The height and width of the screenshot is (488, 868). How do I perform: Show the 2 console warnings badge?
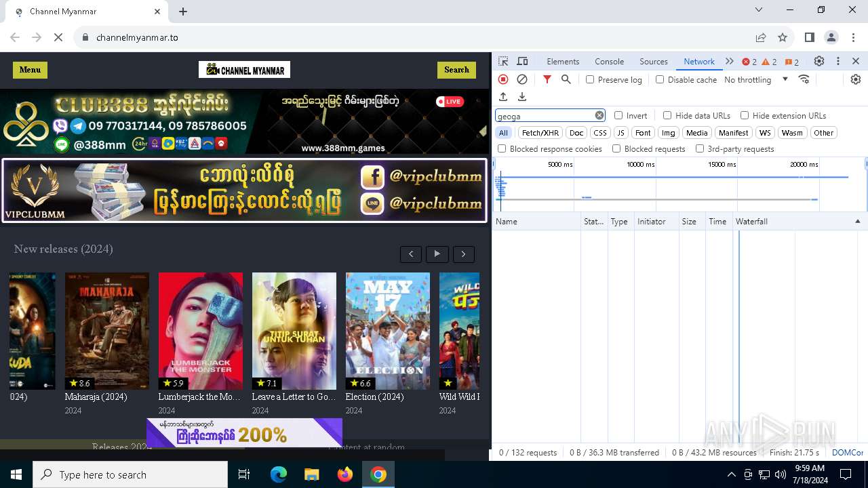[x=770, y=62]
